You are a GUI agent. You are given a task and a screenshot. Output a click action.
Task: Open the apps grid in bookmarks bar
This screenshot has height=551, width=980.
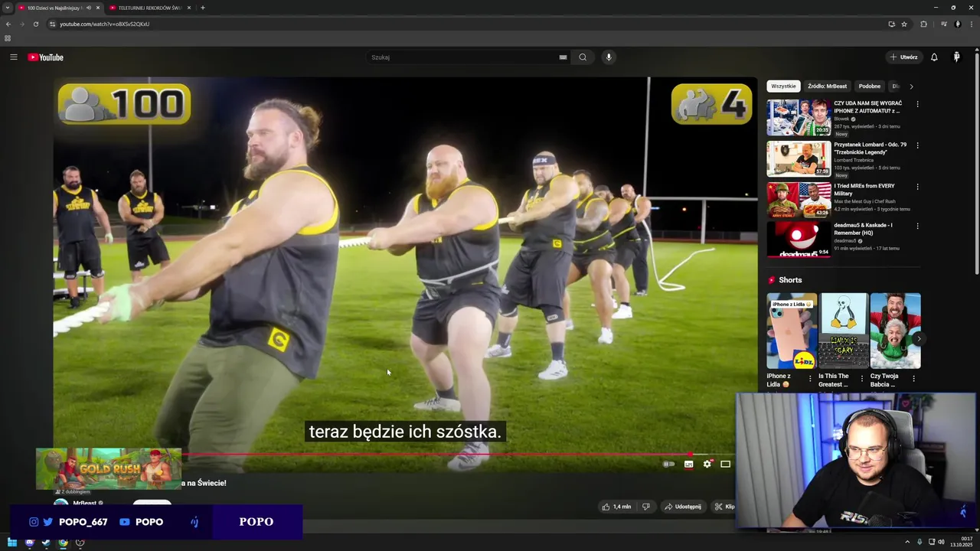8,38
